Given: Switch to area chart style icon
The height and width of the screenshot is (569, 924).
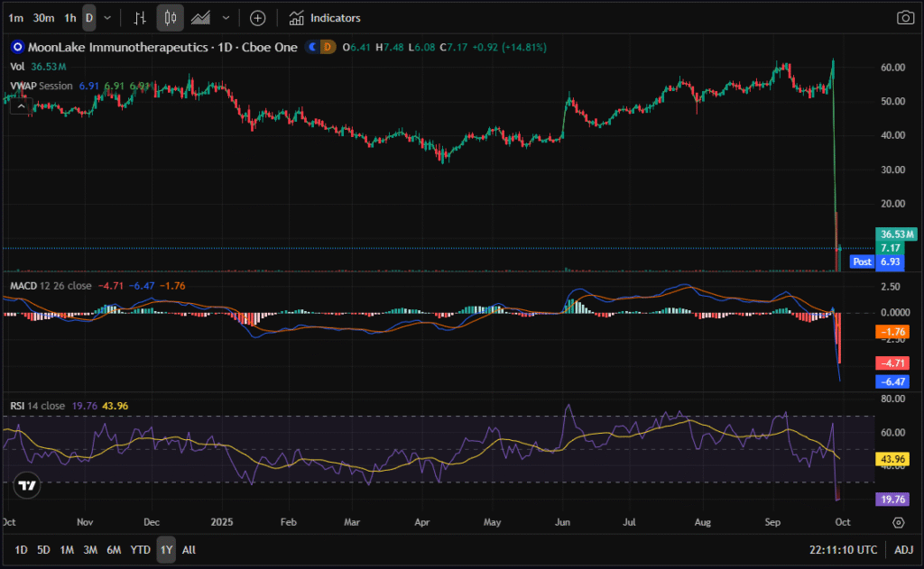Looking at the screenshot, I should click(200, 18).
